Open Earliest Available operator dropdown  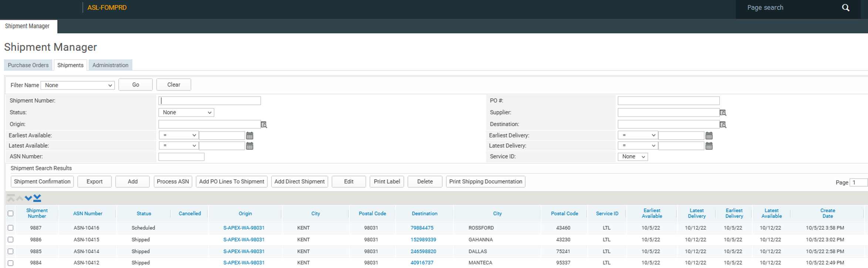coord(179,135)
